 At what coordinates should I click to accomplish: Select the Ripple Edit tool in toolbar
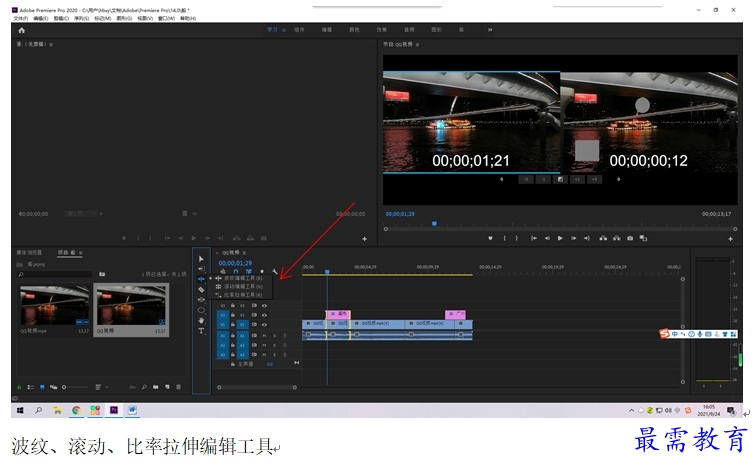(x=201, y=279)
